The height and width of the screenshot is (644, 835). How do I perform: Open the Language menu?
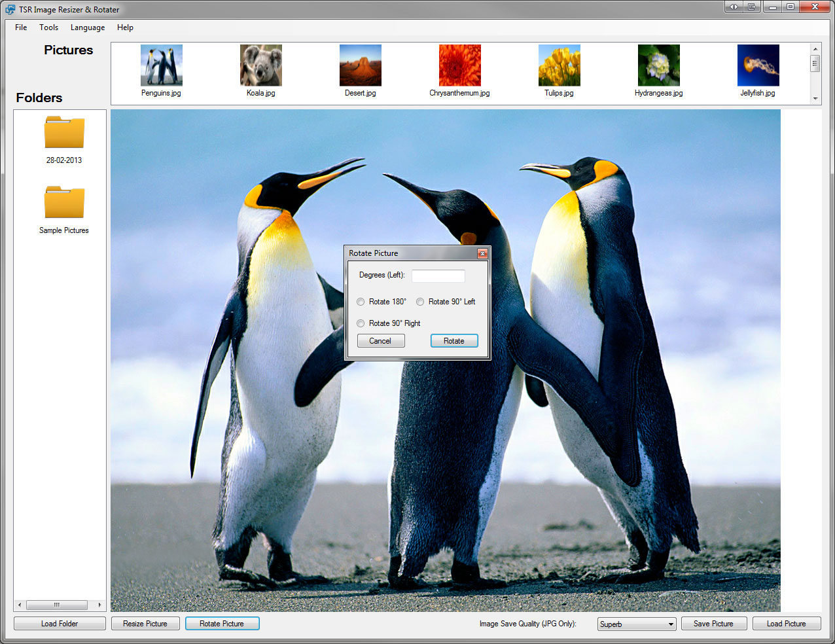(x=88, y=27)
